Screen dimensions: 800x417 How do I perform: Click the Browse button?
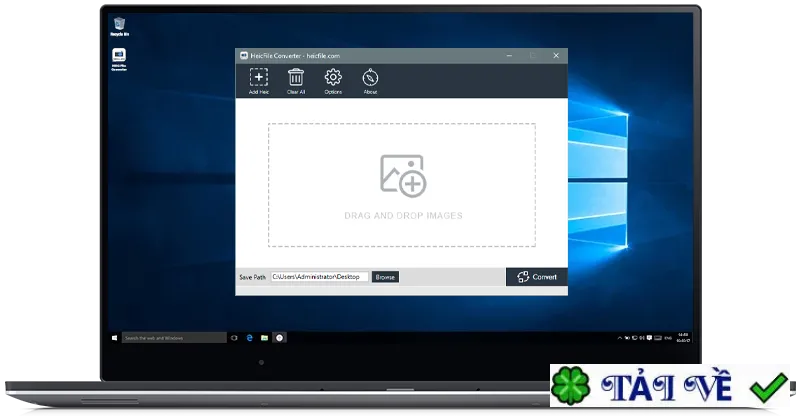tap(385, 277)
